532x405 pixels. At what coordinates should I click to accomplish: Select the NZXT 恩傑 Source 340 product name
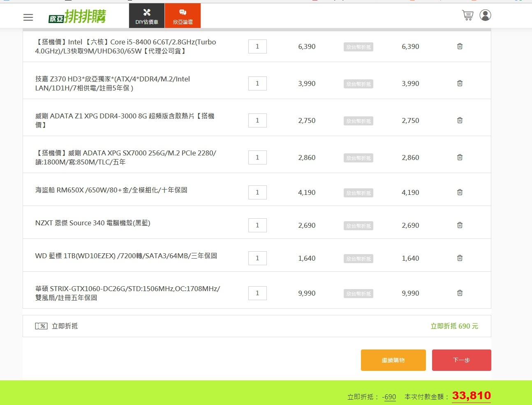[x=93, y=223]
